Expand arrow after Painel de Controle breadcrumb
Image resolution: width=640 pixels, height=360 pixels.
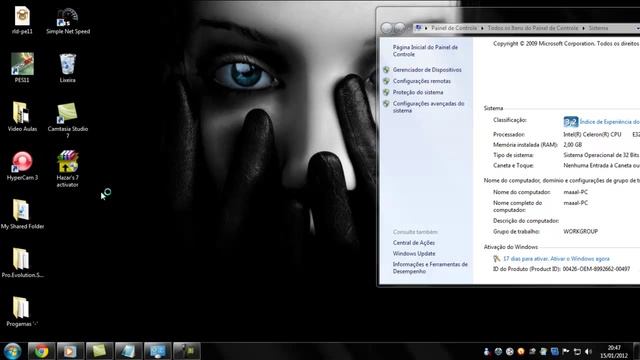pyautogui.click(x=482, y=28)
